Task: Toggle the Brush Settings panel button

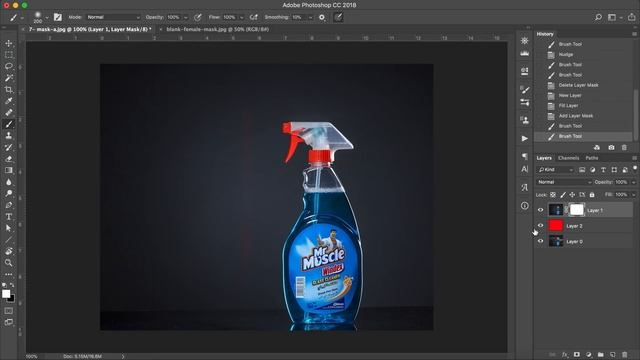Action: 58,17
